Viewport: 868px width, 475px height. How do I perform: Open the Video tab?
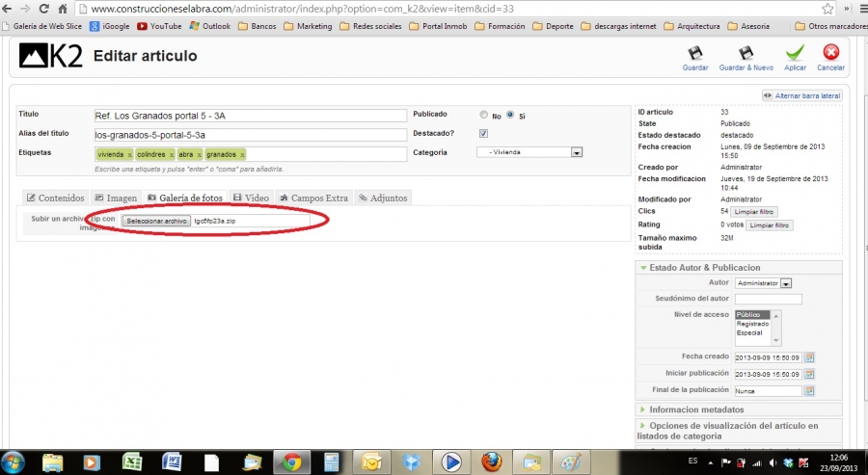click(251, 198)
